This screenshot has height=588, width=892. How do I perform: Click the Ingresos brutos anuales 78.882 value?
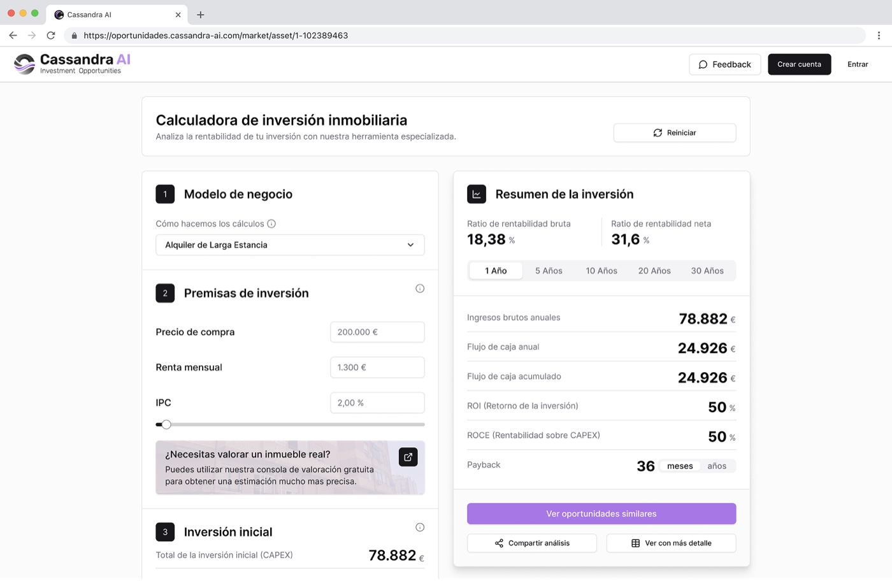(x=707, y=319)
